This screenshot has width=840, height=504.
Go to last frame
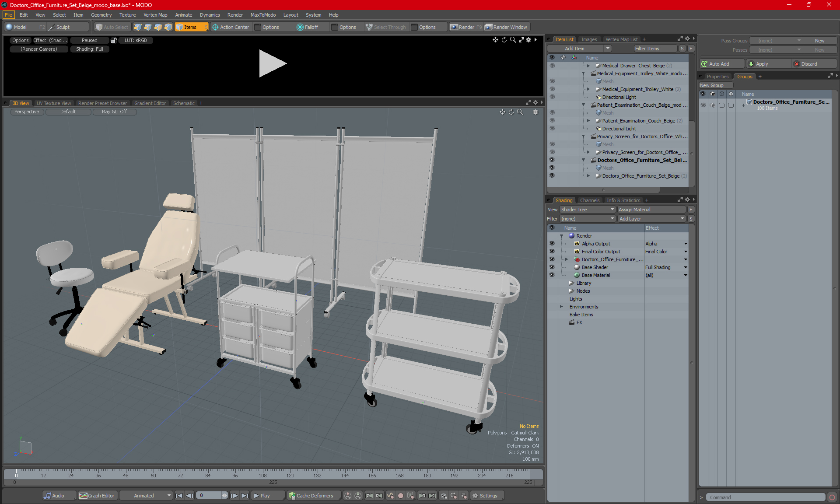tap(245, 496)
